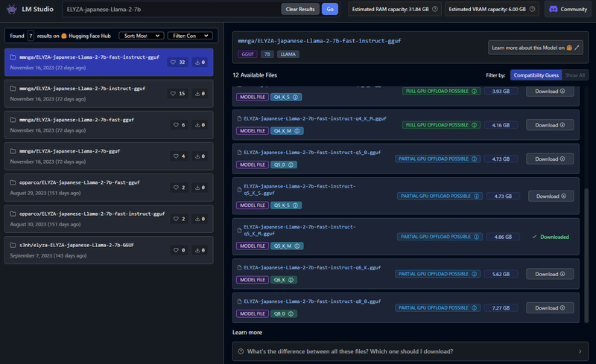Click folder icon of opparco fast-gguf result
The image size is (596, 364).
[x=13, y=182]
